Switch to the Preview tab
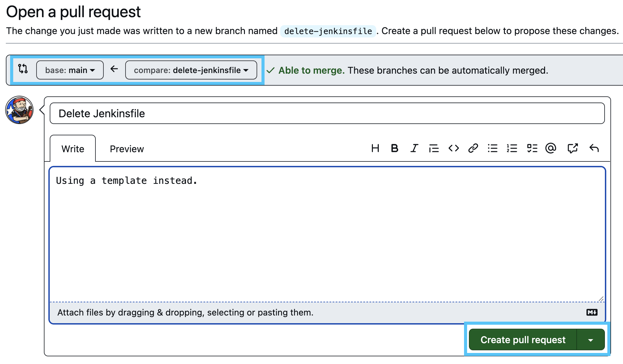The height and width of the screenshot is (364, 623). tap(127, 149)
